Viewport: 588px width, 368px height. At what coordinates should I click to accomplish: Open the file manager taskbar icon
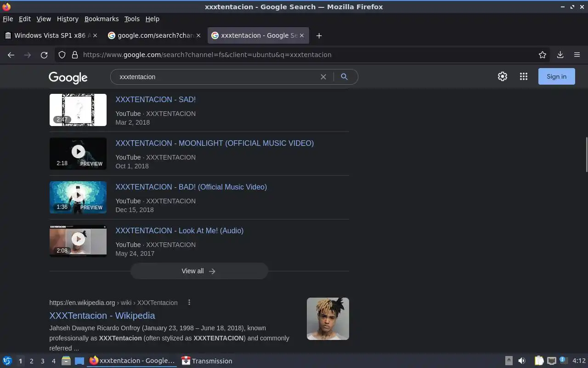(66, 361)
